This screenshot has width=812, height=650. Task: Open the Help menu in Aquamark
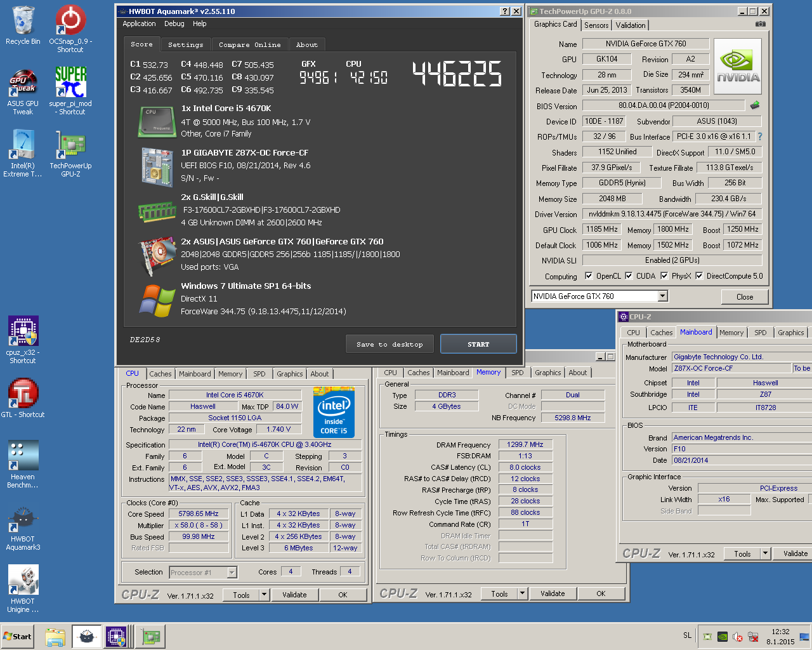click(200, 23)
